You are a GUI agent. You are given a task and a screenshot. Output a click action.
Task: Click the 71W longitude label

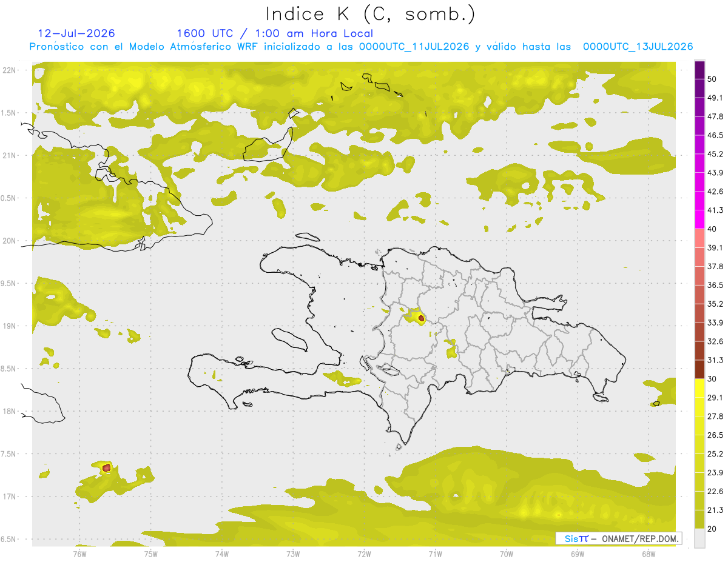coord(435,554)
